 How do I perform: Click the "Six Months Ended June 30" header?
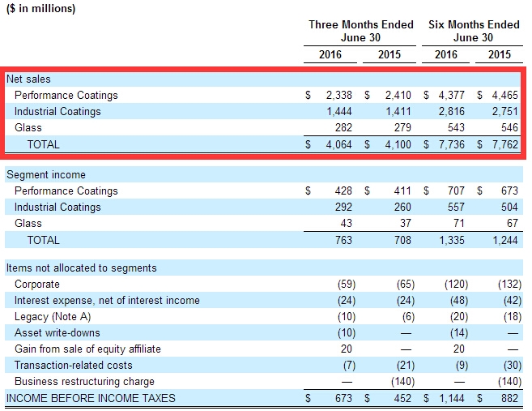[474, 31]
